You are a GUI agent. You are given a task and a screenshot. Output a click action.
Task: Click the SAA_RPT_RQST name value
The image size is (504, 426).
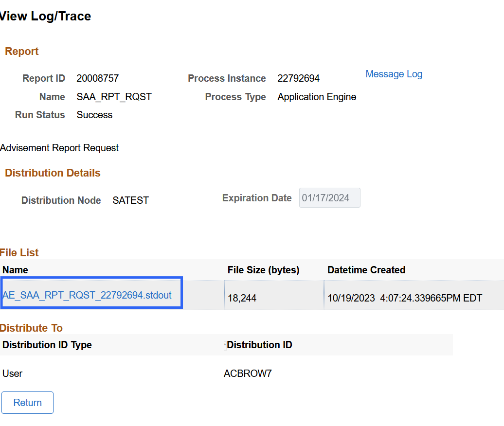[x=114, y=97]
